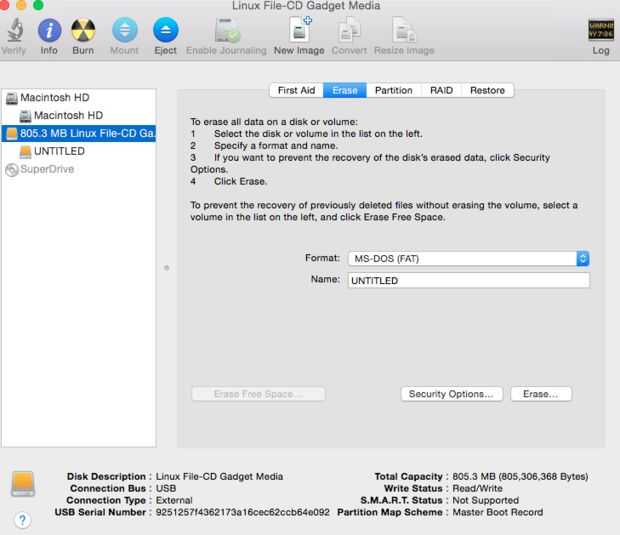620x535 pixels.
Task: Select the UNTITLED volume in sidebar
Action: pyautogui.click(x=79, y=151)
